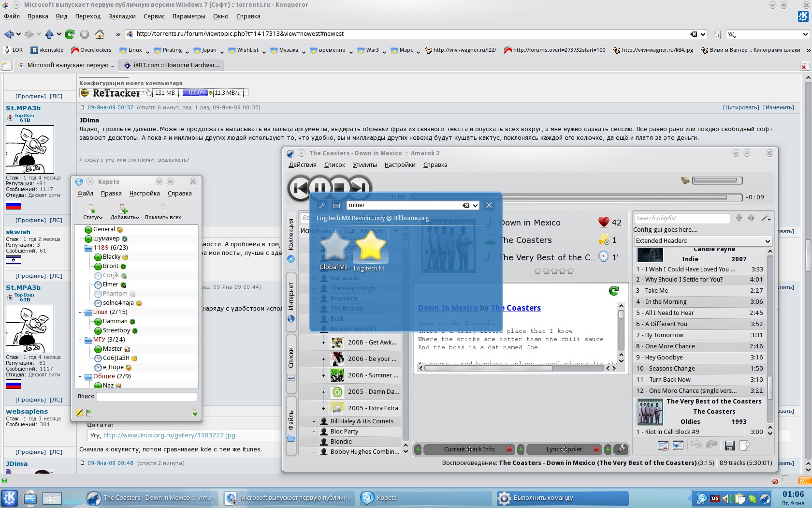The image size is (812, 508).
Task: Click the Цитировать link on forum post
Action: coord(741,107)
